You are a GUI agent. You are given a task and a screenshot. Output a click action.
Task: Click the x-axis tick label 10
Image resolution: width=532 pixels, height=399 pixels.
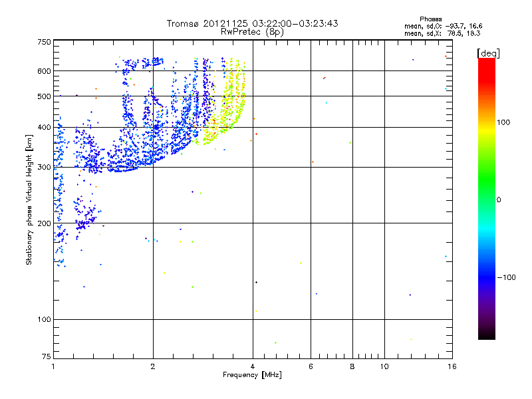coord(384,366)
